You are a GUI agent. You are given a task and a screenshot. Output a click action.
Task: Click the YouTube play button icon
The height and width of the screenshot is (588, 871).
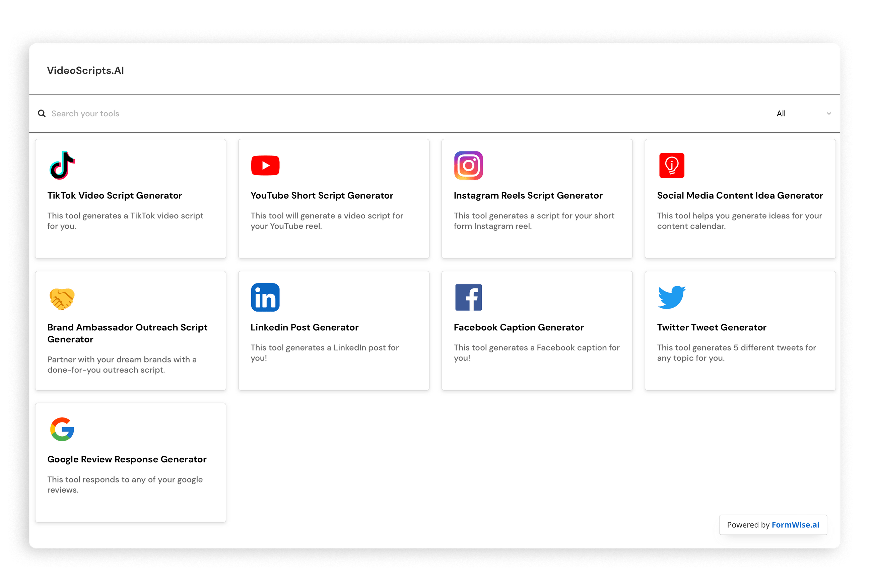pyautogui.click(x=265, y=165)
